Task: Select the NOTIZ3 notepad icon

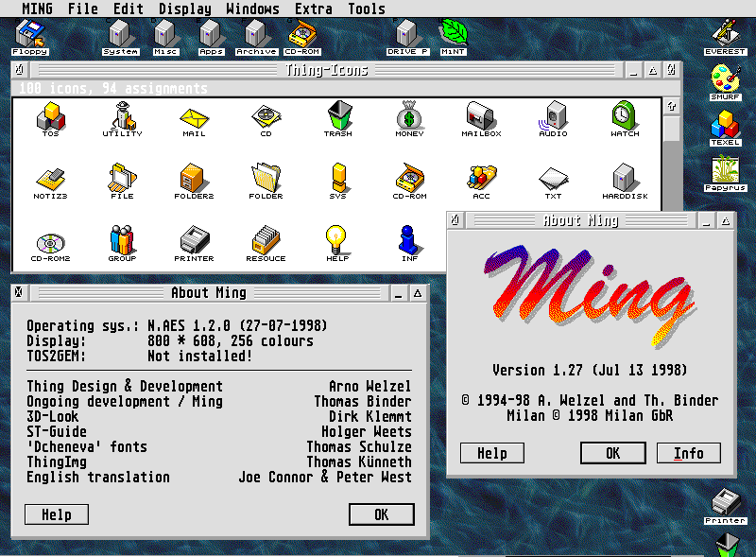Action: click(x=50, y=182)
